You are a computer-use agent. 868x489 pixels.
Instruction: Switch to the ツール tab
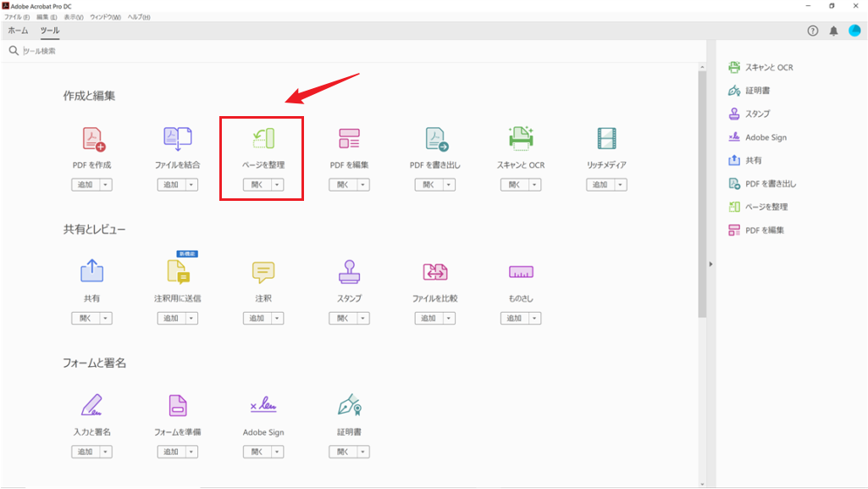coord(50,31)
